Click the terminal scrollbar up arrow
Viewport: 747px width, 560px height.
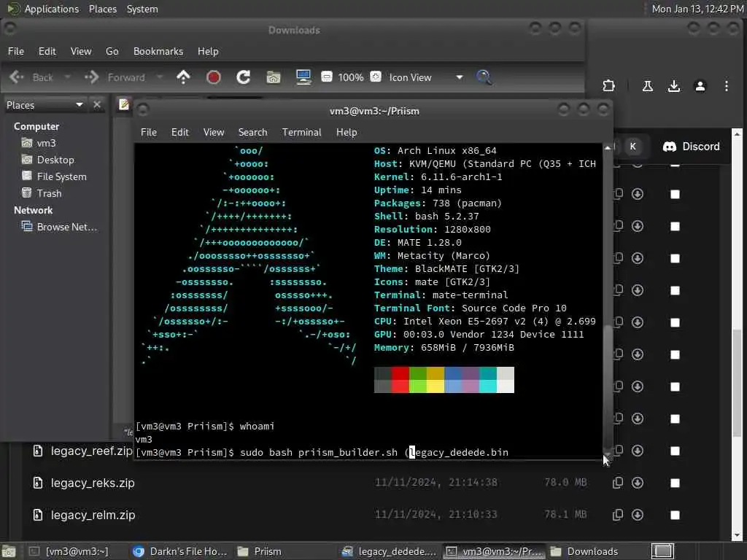(x=608, y=148)
